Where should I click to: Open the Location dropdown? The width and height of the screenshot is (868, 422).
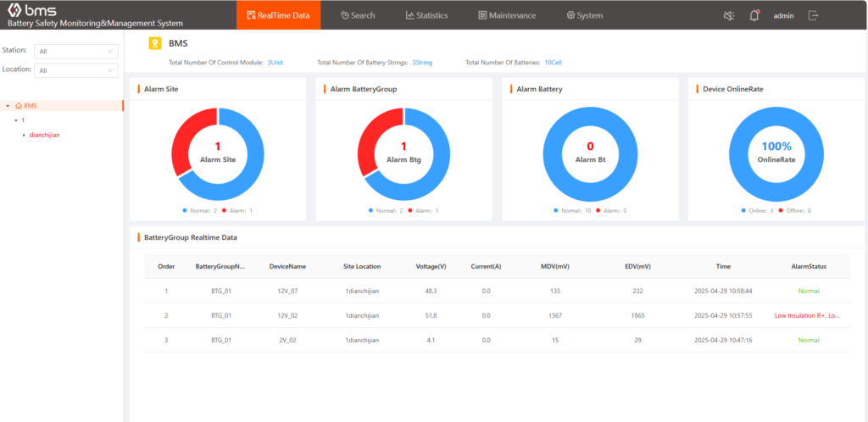[76, 70]
